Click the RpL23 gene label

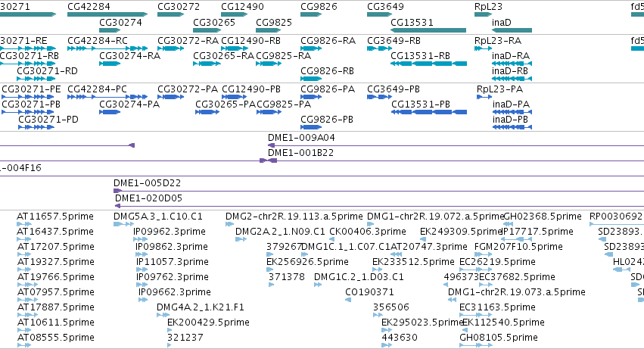point(488,7)
